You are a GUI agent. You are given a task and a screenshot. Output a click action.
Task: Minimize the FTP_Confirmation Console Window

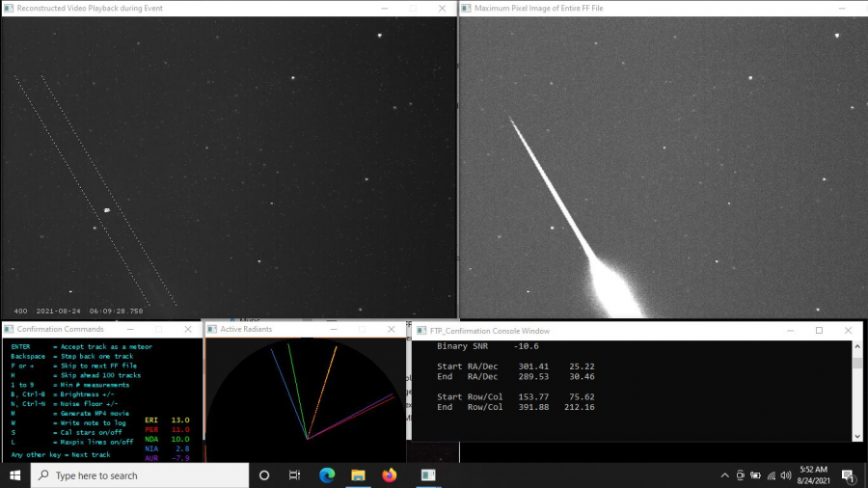[791, 331]
